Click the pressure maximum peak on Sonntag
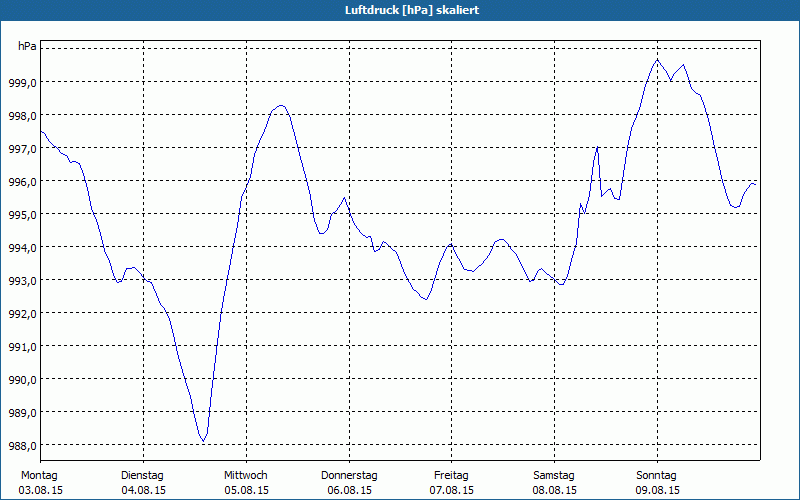The width and height of the screenshot is (800, 500). (x=657, y=60)
